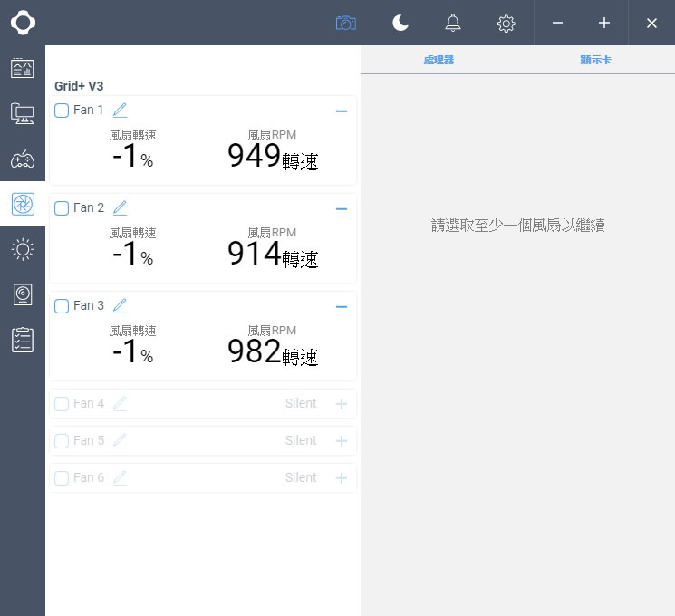This screenshot has width=675, height=616.
Task: Switch to the 處理器 tab
Action: pos(439,60)
